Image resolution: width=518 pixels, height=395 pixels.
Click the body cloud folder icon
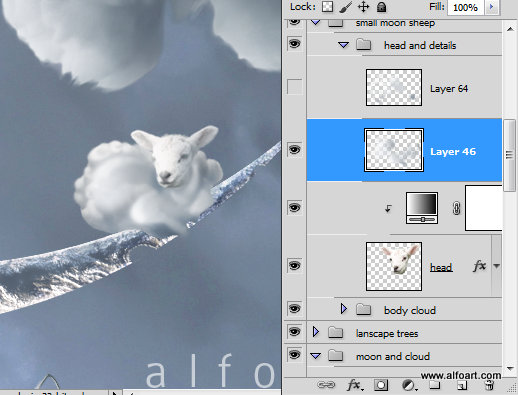pyautogui.click(x=363, y=309)
